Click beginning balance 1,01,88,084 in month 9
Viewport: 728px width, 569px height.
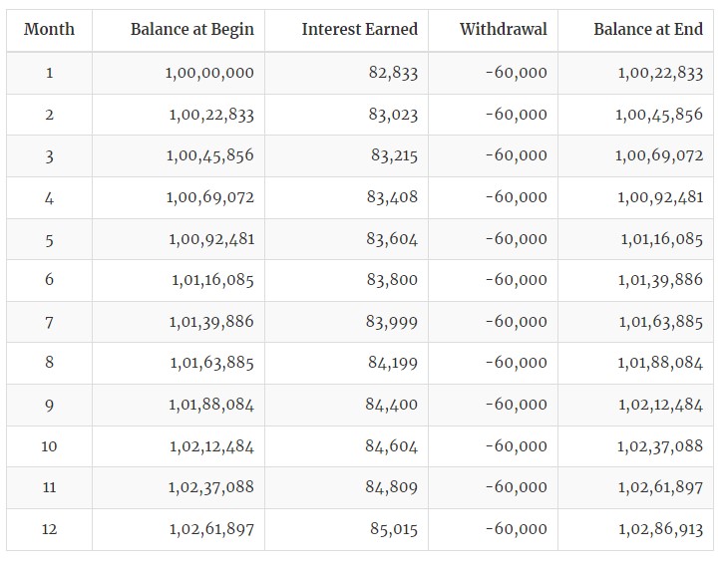coord(210,405)
